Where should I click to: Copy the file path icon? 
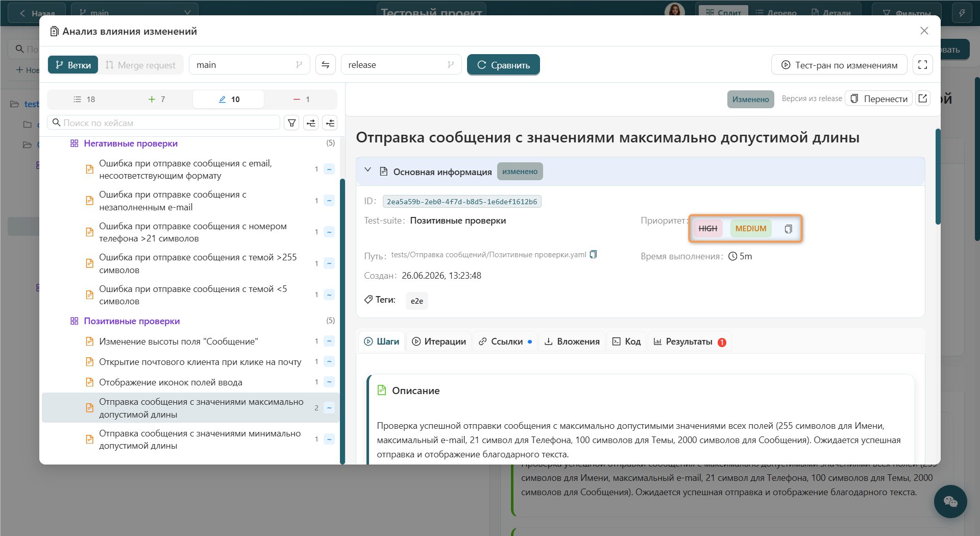click(593, 254)
